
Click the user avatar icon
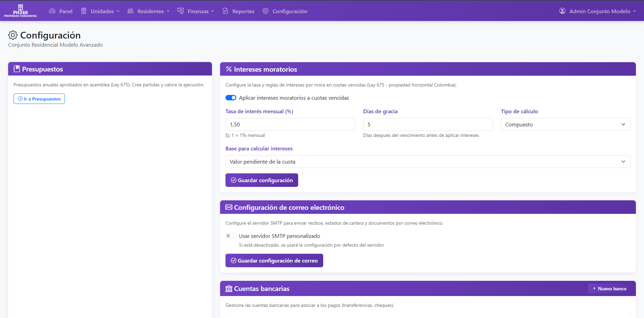562,11
